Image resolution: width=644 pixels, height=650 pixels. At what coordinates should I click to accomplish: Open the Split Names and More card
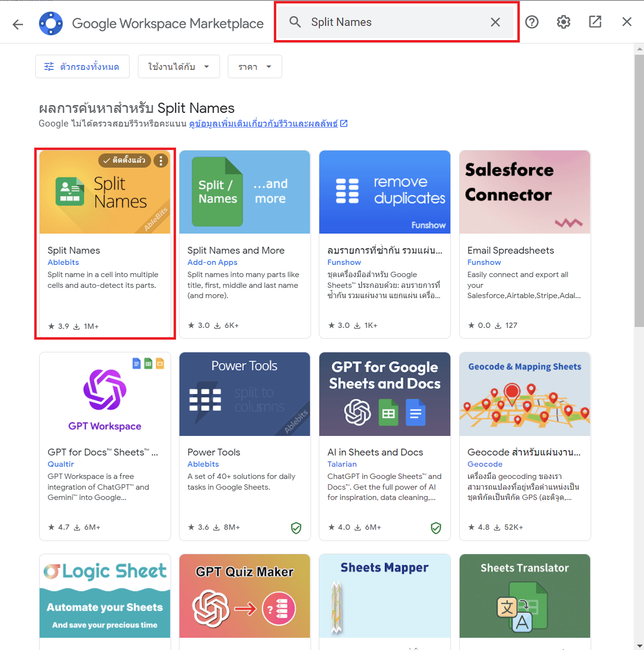244,244
